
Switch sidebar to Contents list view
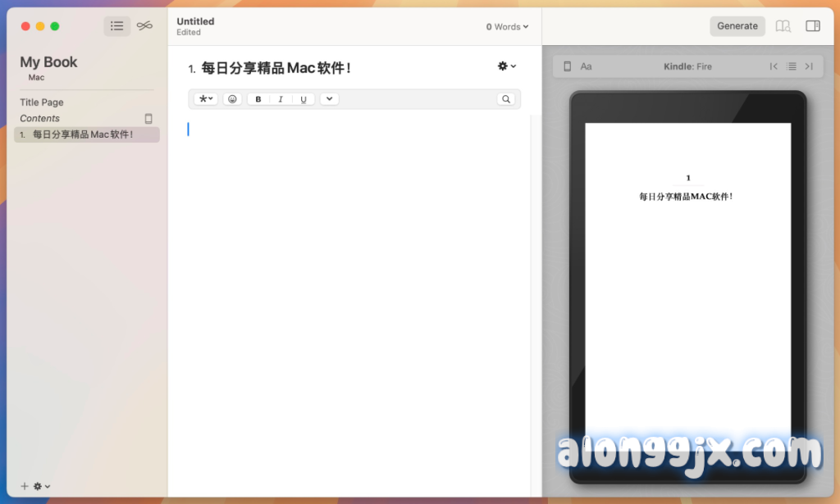click(116, 26)
